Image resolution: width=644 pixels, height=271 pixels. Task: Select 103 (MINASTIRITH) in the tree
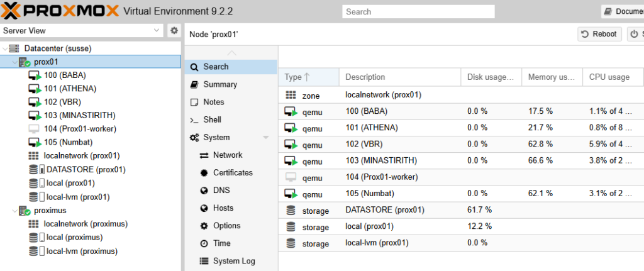pyautogui.click(x=80, y=116)
